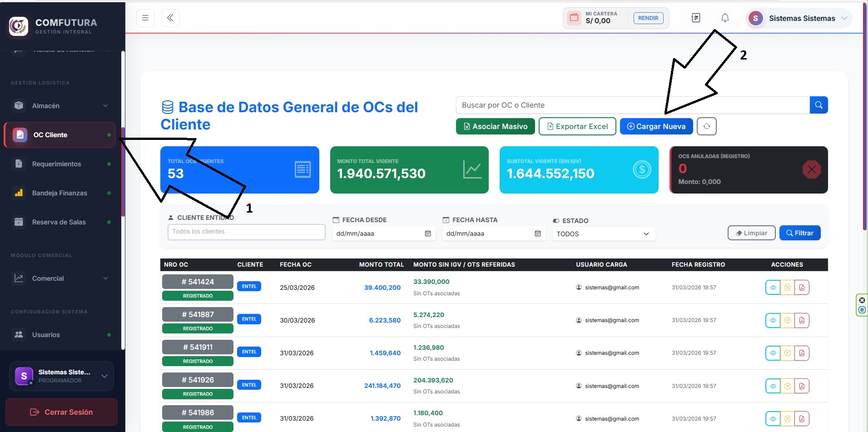View details eye icon for OC 541911
This screenshot has width=868, height=432.
point(773,353)
